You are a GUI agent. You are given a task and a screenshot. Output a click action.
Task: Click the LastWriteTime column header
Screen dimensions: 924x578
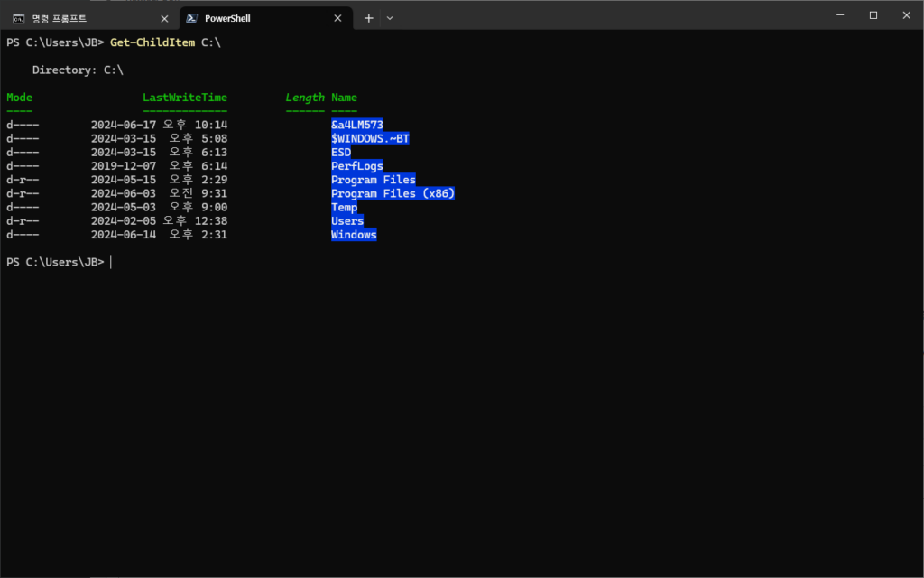185,98
